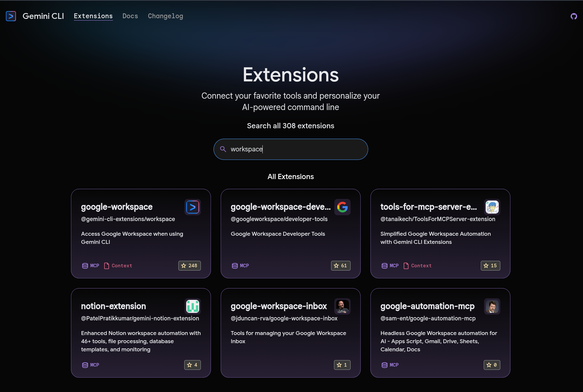Viewport: 583px width, 392px height.
Task: Select the Extensions navigation item
Action: [x=93, y=16]
